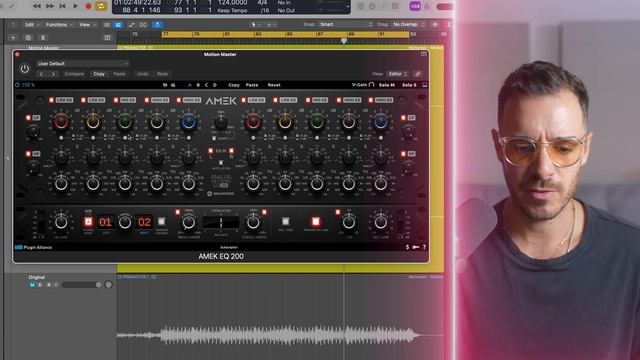This screenshot has height=360, width=640.
Task: Mute the Original track
Action: click(32, 285)
